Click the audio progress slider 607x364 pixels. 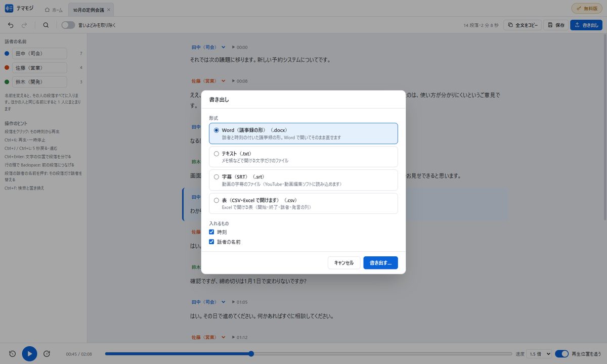tap(309, 354)
